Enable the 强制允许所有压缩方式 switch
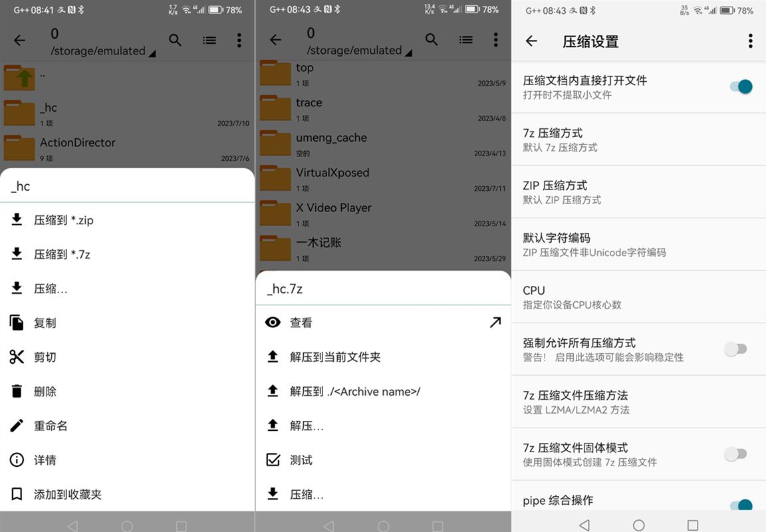 pyautogui.click(x=735, y=349)
